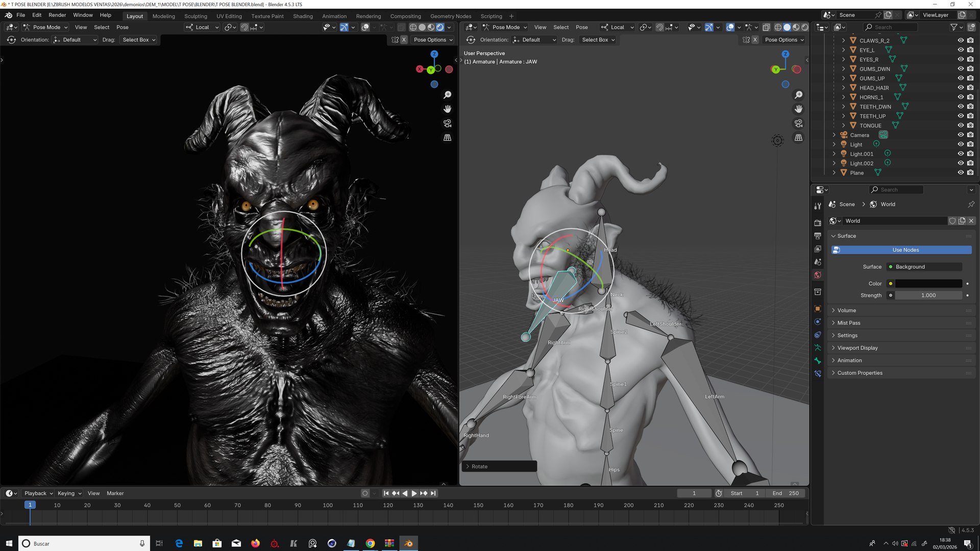Open Pose Mode dropdown in left viewport
Screen dimensions: 980x551
point(46,28)
